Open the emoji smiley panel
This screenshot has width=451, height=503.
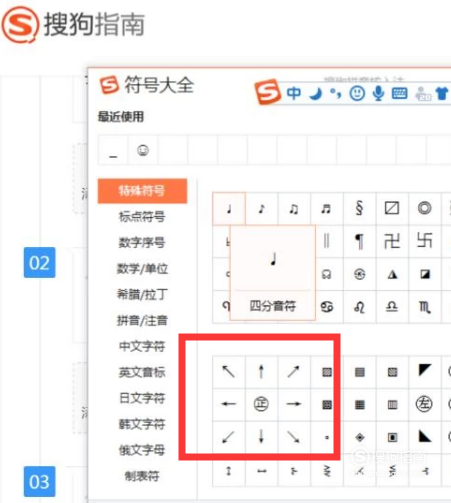(357, 93)
